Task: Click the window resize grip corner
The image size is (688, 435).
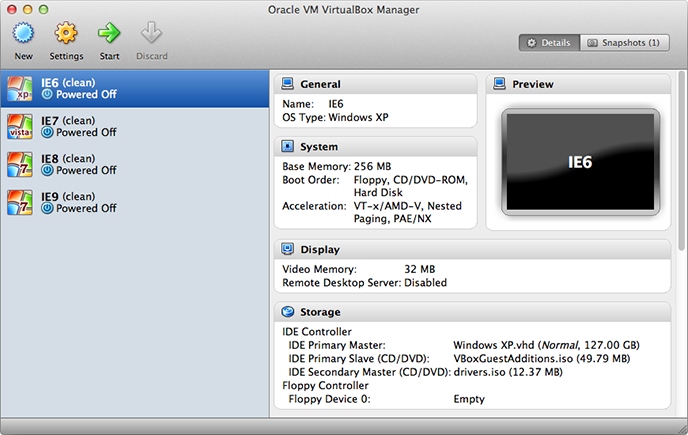Action: pos(682,430)
